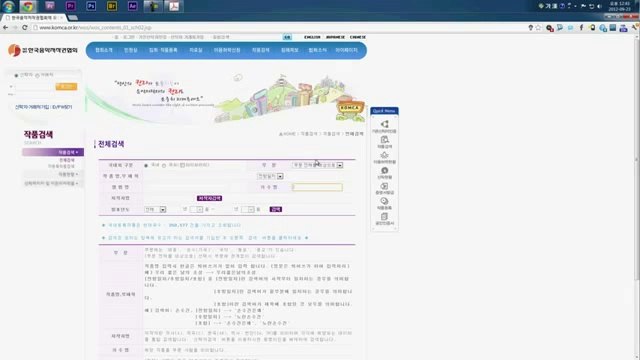Open 민원실 in the blue navigation bar
This screenshot has width=640, height=360.
(x=131, y=50)
